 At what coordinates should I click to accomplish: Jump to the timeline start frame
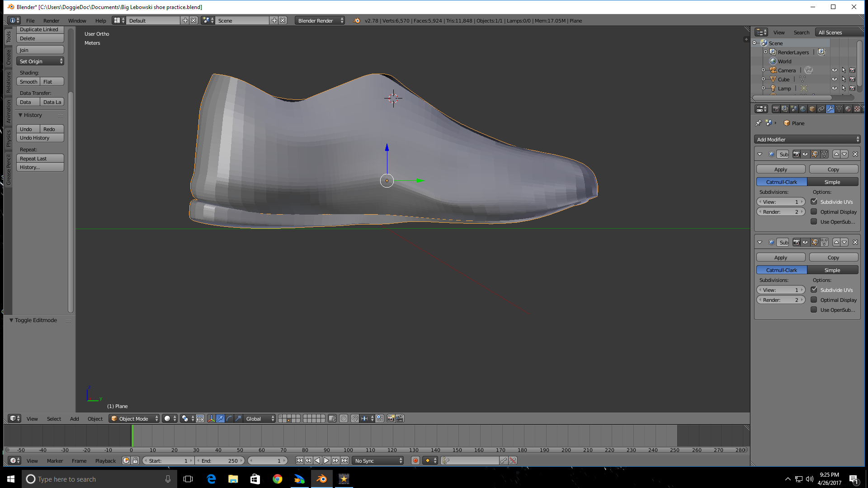[299, 461]
